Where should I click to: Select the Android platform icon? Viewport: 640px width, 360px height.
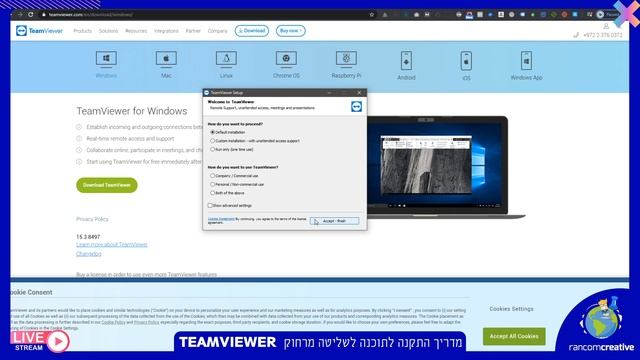click(406, 61)
